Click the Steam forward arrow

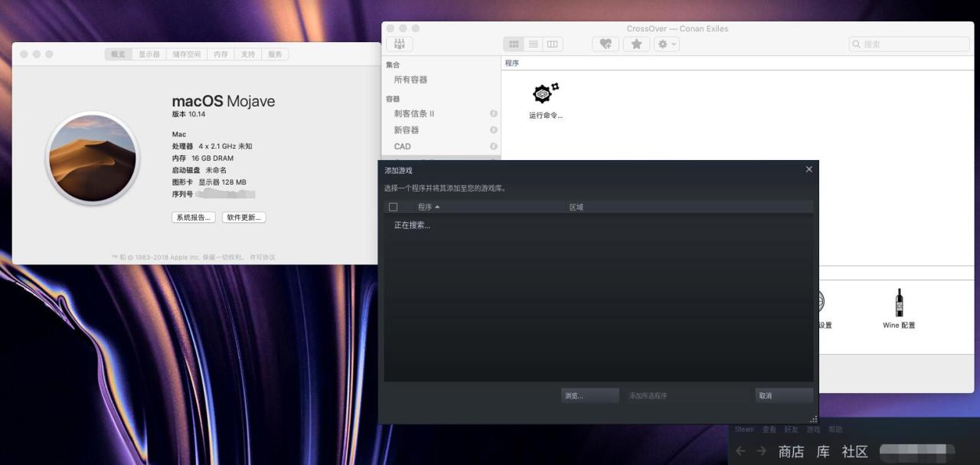(761, 451)
